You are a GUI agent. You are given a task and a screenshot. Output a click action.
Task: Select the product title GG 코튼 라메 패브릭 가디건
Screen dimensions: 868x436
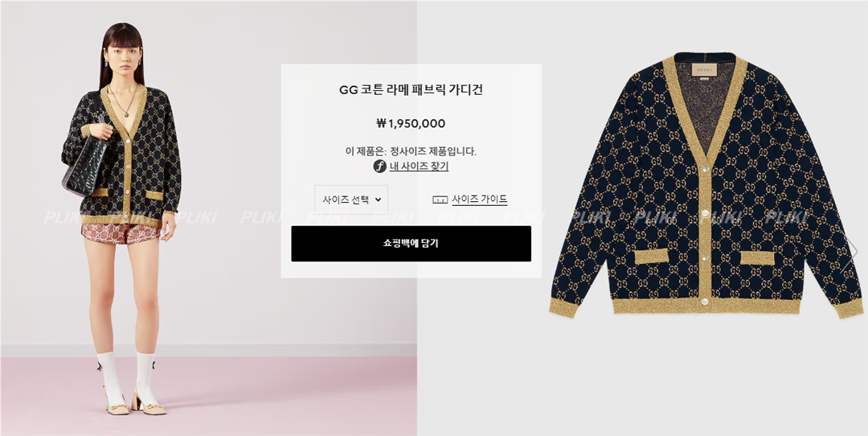[411, 90]
